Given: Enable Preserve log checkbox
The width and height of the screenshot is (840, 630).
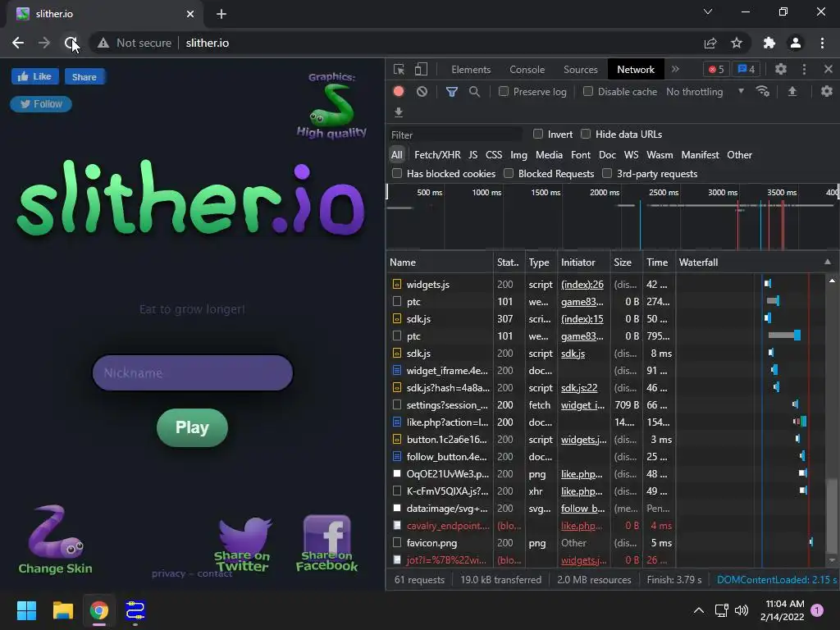Looking at the screenshot, I should click(504, 92).
